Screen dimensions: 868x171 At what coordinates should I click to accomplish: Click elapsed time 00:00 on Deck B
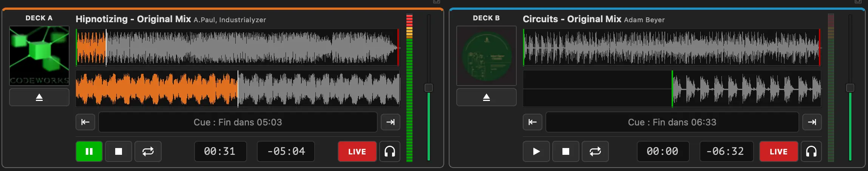[x=663, y=151]
